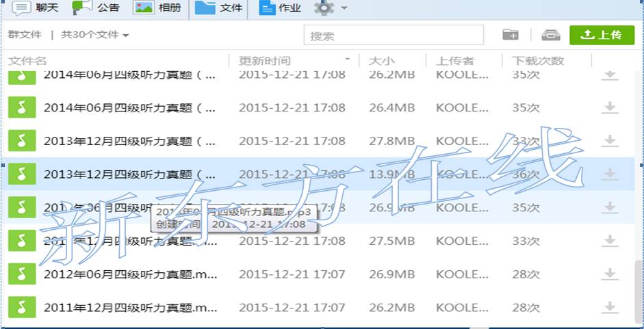This screenshot has height=329, width=644.
Task: Download the 26.4MB file via arrow icon
Action: pos(610,107)
